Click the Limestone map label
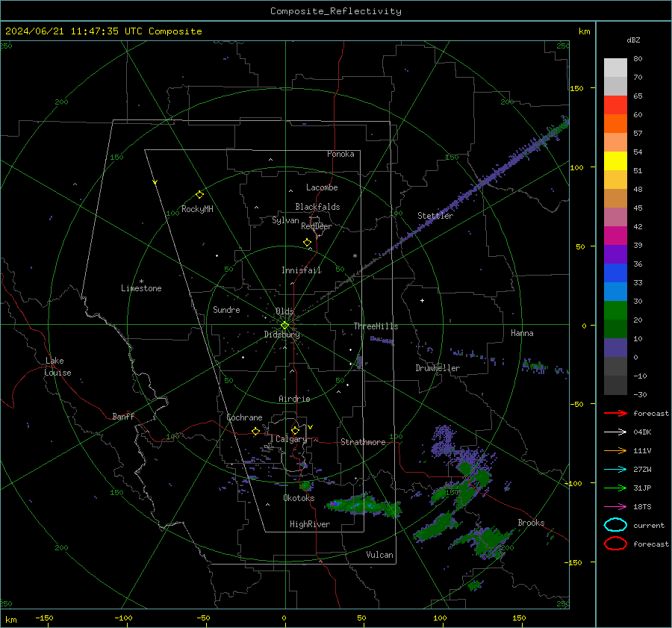Viewport: 672px width, 628px height. 141,288
